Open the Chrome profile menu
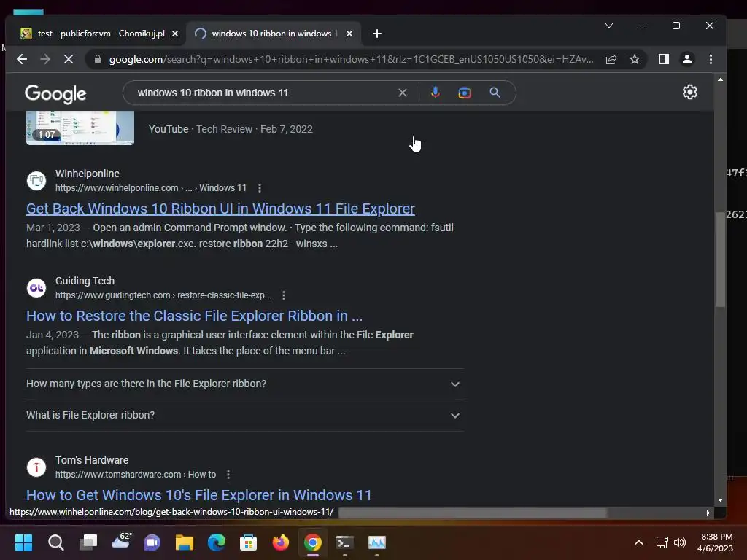Image resolution: width=747 pixels, height=560 pixels. click(x=687, y=59)
